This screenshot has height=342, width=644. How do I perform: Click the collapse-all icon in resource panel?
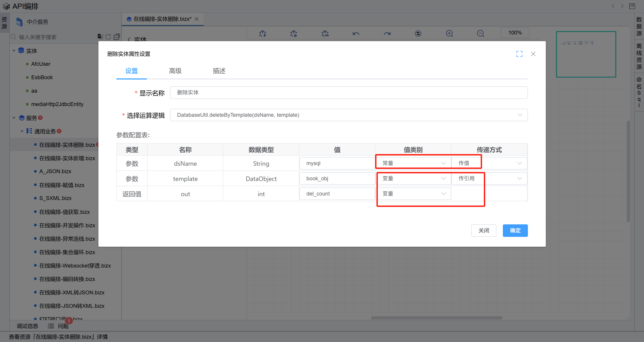(x=117, y=37)
